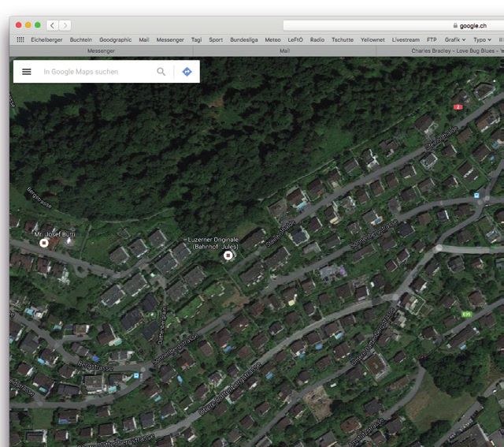Select the Mr. Josef Burri map pin
504x447 pixels.
[44, 243]
